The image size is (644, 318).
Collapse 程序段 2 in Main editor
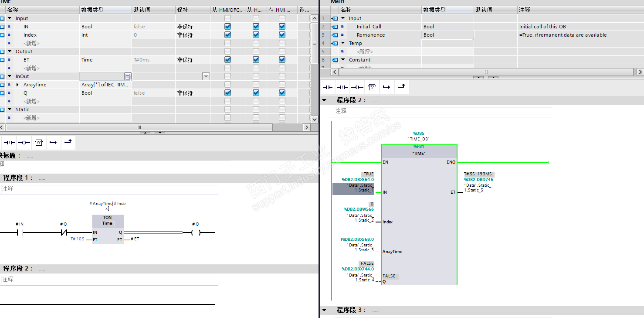[x=324, y=100]
